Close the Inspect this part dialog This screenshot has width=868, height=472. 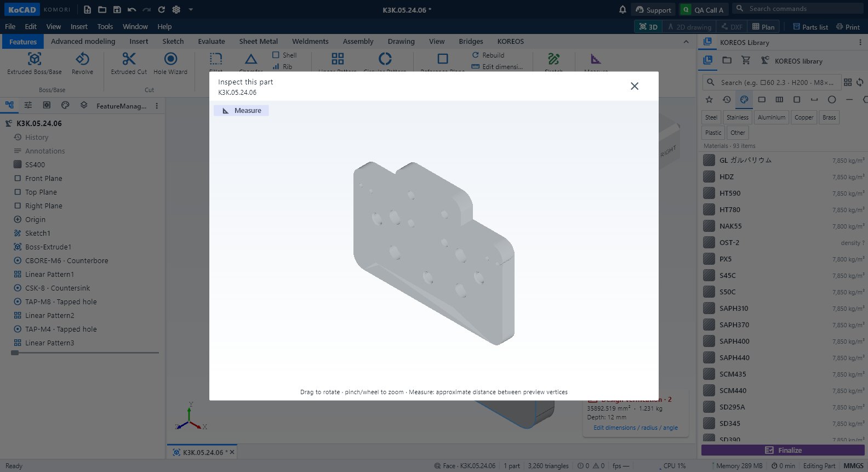pos(635,86)
